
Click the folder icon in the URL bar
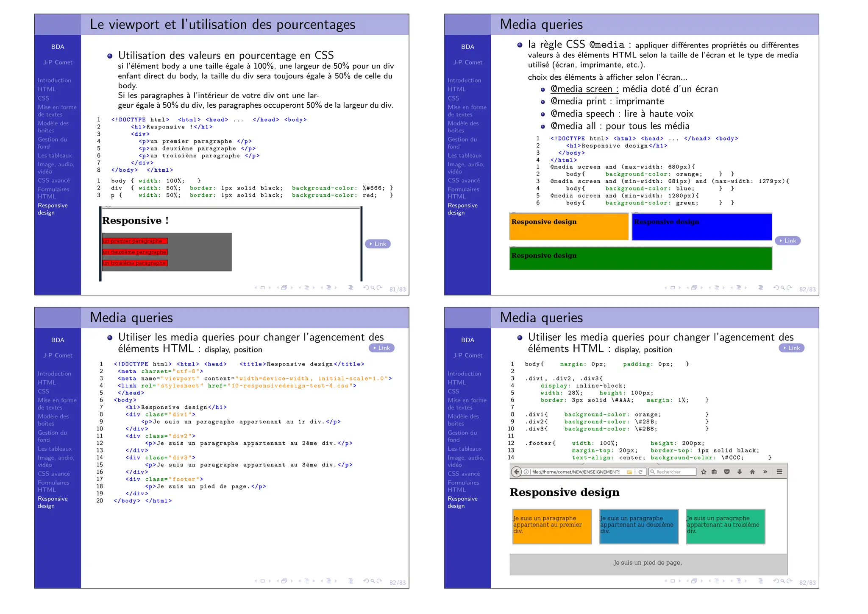629,472
